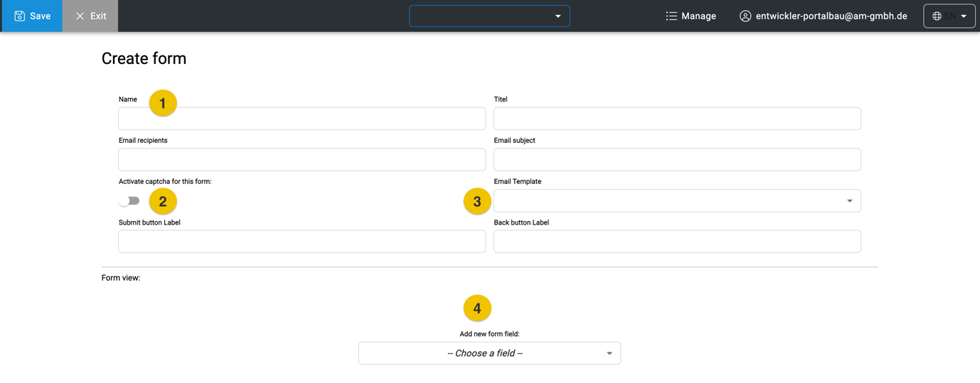Image resolution: width=980 pixels, height=383 pixels.
Task: Click the Save floppy disk icon
Action: point(20,16)
